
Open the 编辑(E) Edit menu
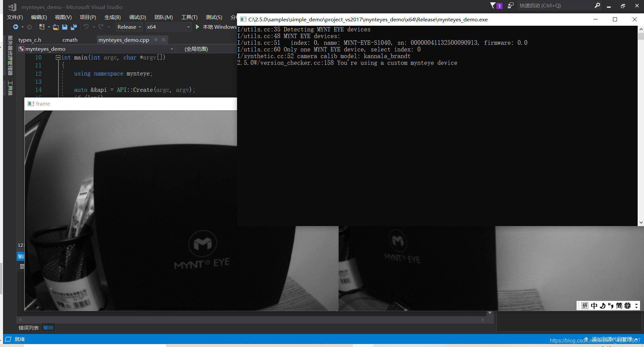[39, 17]
